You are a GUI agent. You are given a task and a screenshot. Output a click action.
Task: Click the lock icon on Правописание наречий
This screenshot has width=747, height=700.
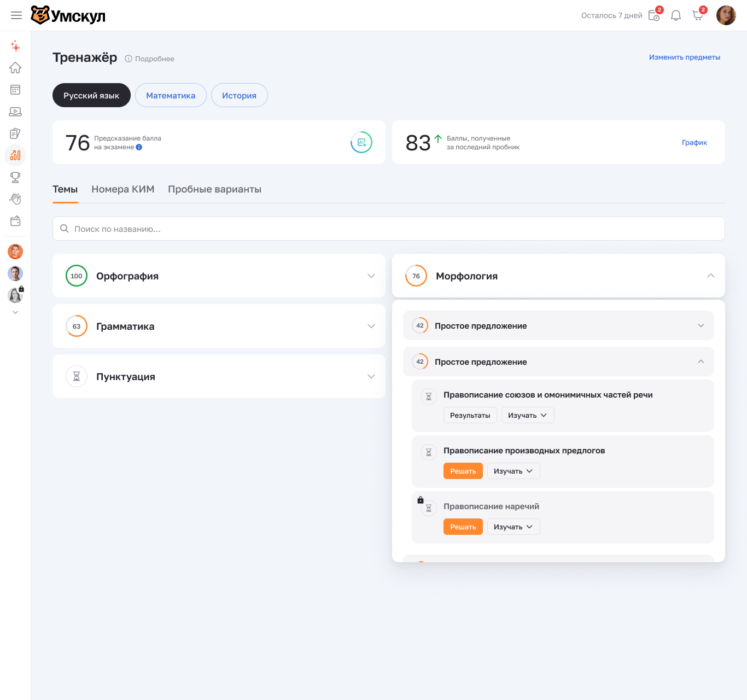(x=421, y=500)
